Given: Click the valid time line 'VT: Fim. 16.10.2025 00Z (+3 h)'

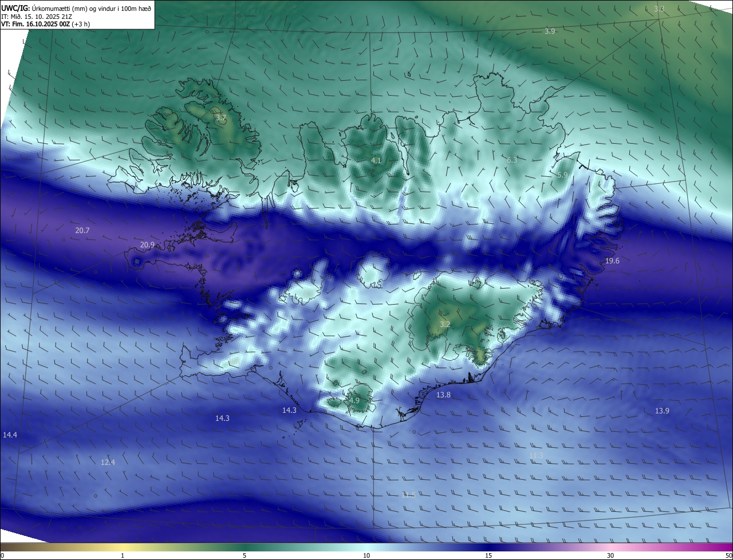Looking at the screenshot, I should 45,24.
